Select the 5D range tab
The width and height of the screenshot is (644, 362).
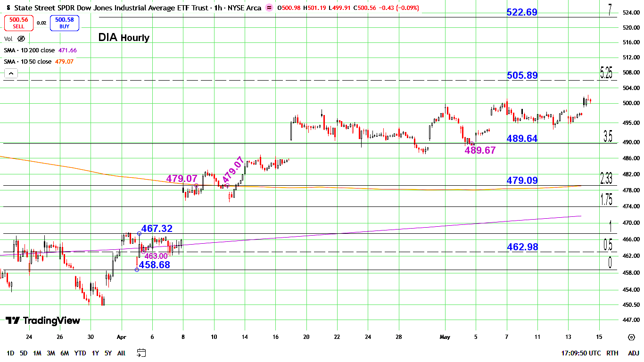24,353
